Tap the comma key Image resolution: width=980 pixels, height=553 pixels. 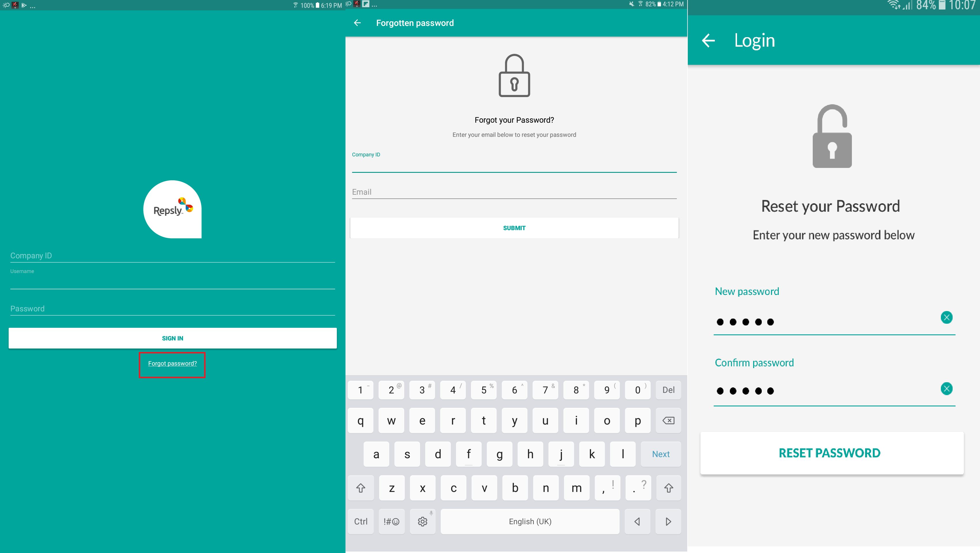pos(607,488)
